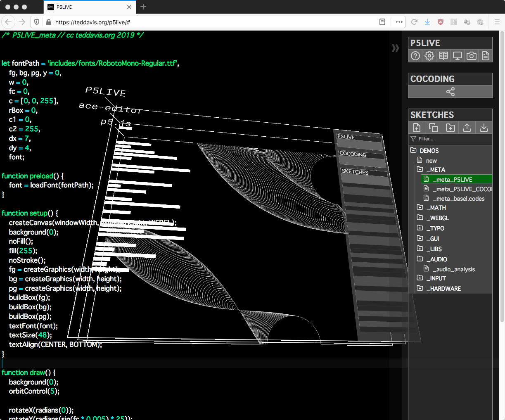Toggle Firefox reader view icon
This screenshot has width=505, height=420.
point(382,22)
